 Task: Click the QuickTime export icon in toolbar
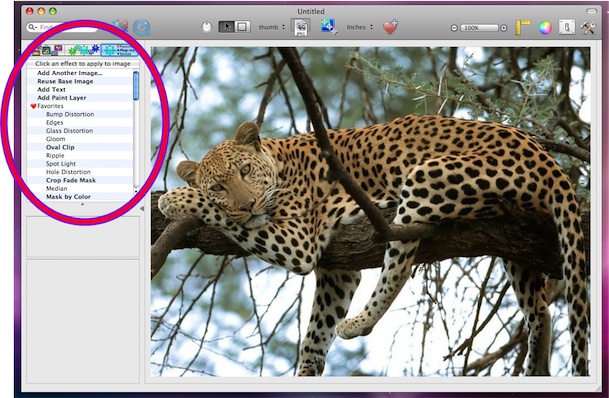(141, 28)
